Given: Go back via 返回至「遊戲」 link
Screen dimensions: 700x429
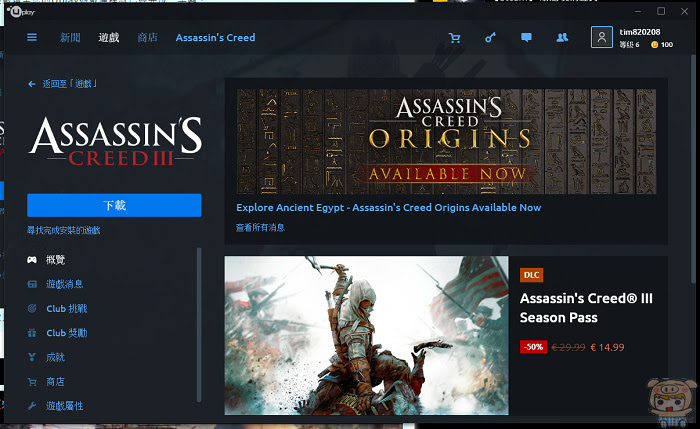Looking at the screenshot, I should click(x=70, y=84).
